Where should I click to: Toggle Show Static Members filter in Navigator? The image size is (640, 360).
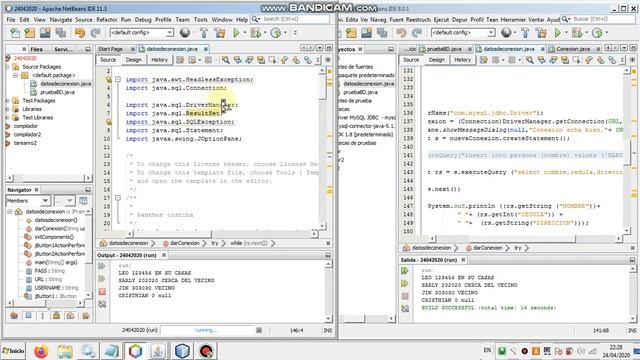(42, 316)
